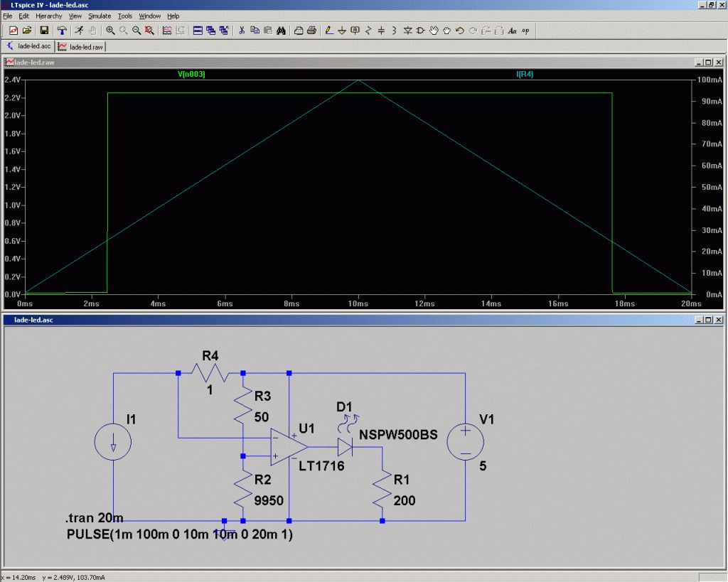Select the zoom in magnifier tool
The width and height of the screenshot is (728, 582).
pyautogui.click(x=110, y=31)
